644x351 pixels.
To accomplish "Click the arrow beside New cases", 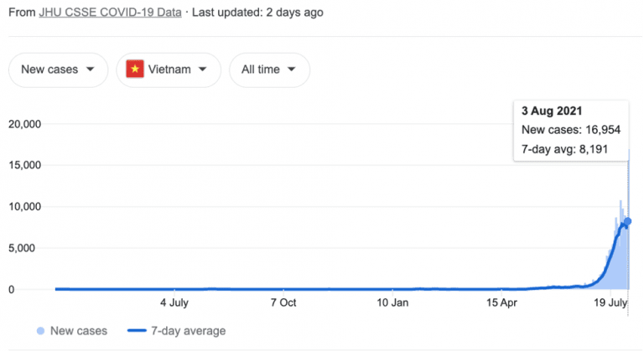I will pos(91,70).
